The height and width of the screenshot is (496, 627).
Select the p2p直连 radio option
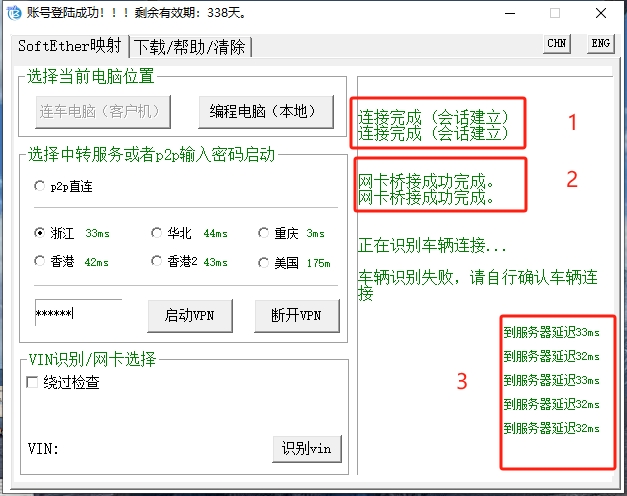pyautogui.click(x=40, y=185)
